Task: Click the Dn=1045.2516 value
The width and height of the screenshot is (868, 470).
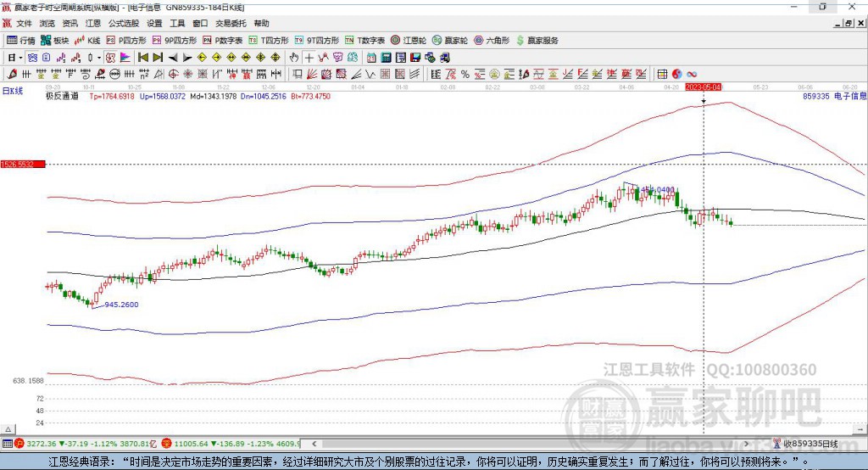Action: pos(263,96)
